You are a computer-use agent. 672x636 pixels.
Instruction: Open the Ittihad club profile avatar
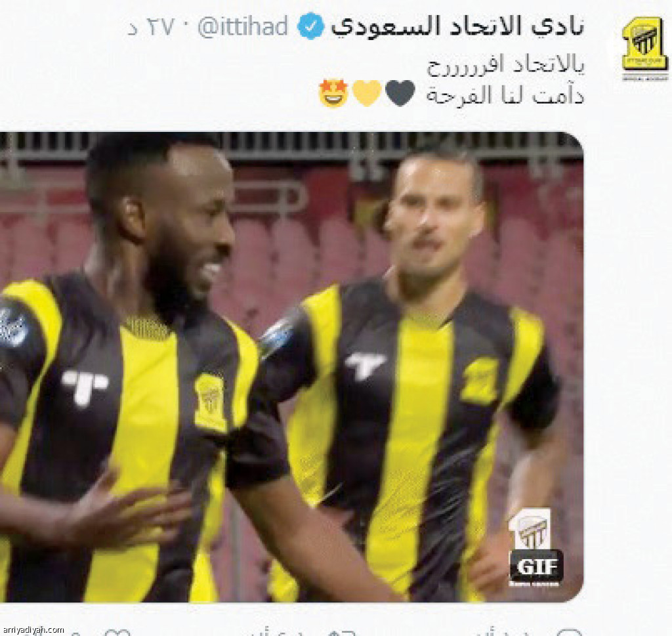click(x=644, y=45)
